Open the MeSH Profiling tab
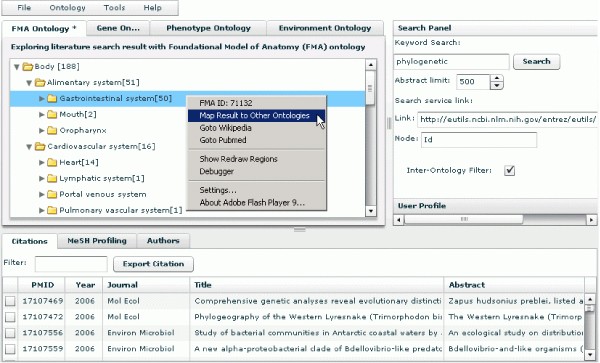This screenshot has height=363, width=600. (97, 241)
